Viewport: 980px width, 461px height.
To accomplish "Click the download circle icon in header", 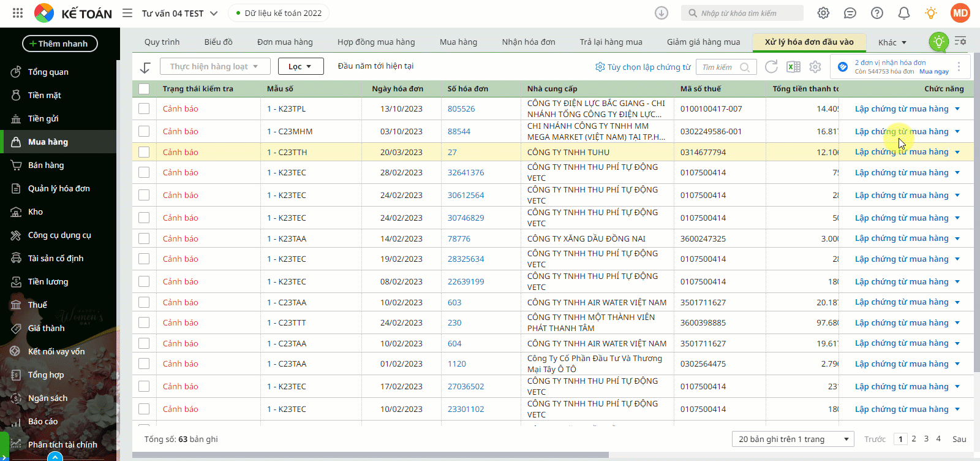I will pyautogui.click(x=661, y=13).
